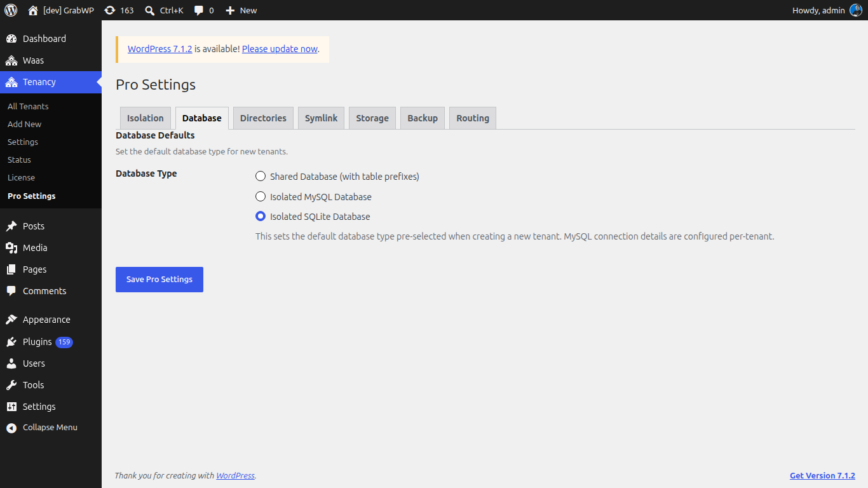Click the Appearance paintbrush icon
This screenshot has height=488, width=868.
(11, 320)
